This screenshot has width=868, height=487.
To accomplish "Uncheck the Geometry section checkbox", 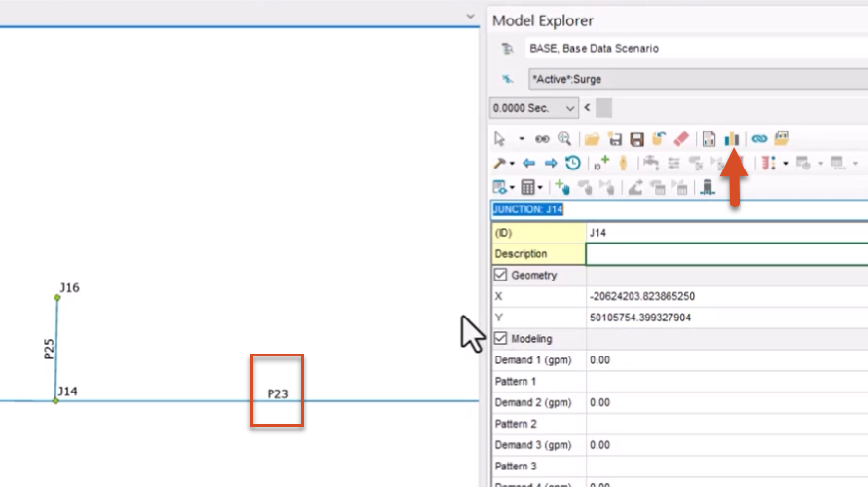I will click(500, 275).
